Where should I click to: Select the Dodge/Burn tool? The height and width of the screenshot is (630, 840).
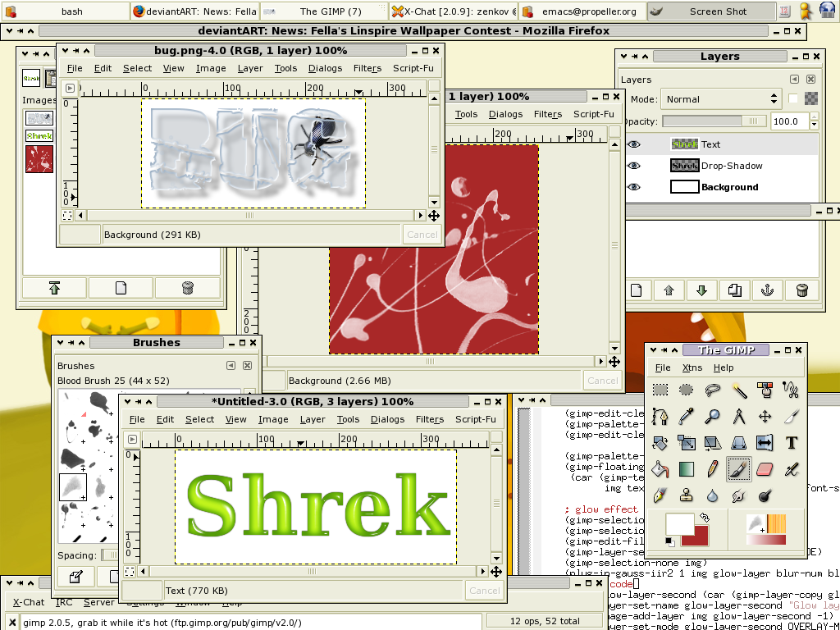(x=765, y=496)
